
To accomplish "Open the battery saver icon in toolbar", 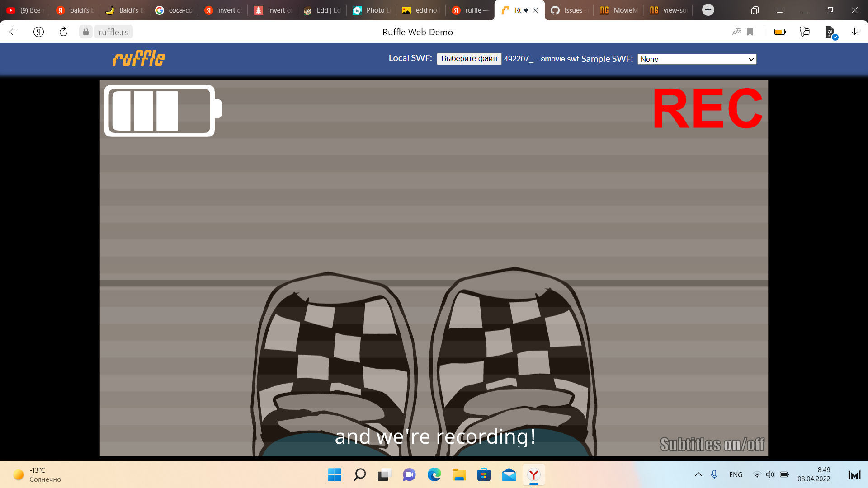I will 780,32.
